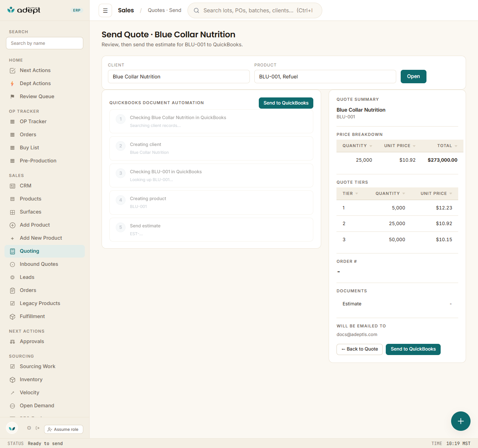Click step 2 Creating client
The height and width of the screenshot is (448, 478).
pyautogui.click(x=211, y=148)
